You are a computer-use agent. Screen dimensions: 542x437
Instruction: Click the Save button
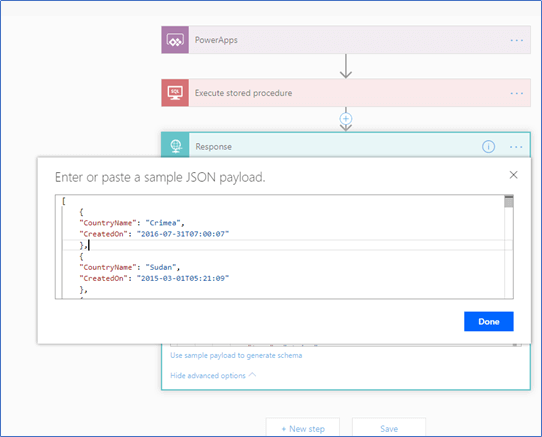click(389, 429)
